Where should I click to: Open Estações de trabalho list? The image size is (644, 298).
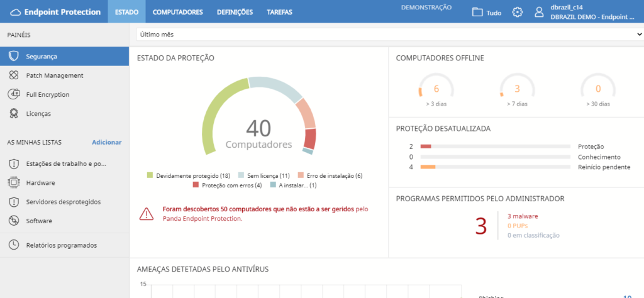[x=65, y=164]
